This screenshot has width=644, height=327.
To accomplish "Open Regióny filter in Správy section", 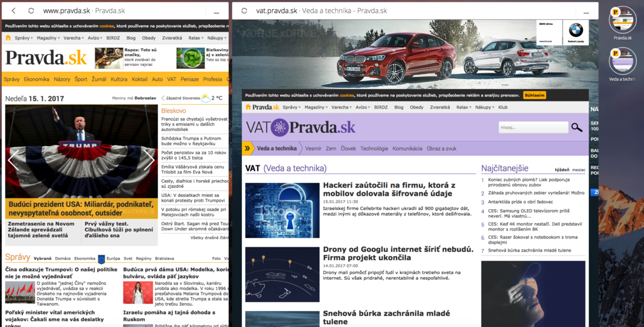I will (x=144, y=258).
